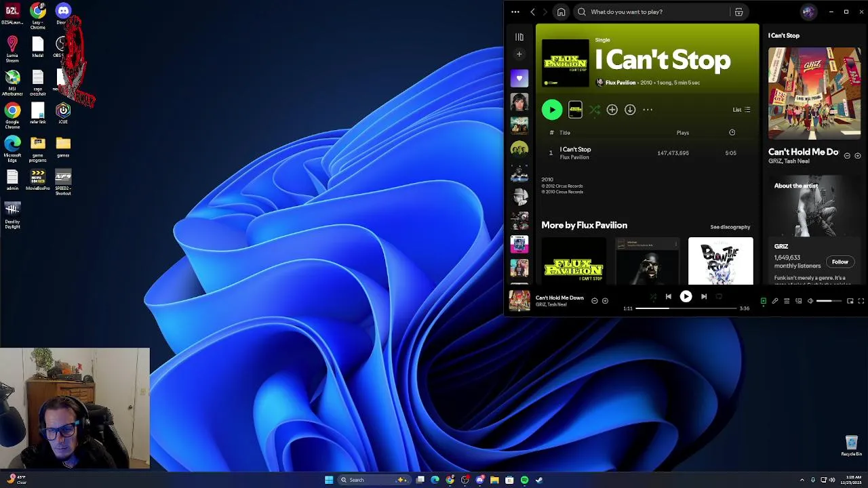Show lyrics with the microphone icon
The image size is (868, 488).
(775, 301)
